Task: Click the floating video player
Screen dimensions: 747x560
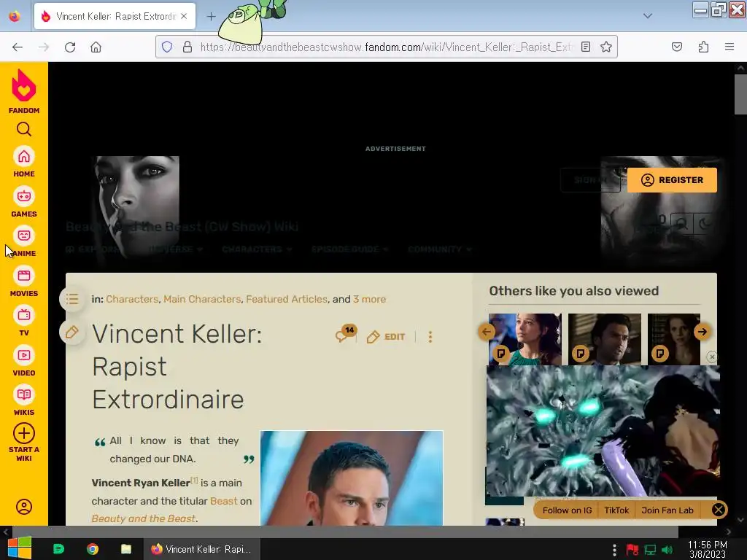Action: coord(603,431)
